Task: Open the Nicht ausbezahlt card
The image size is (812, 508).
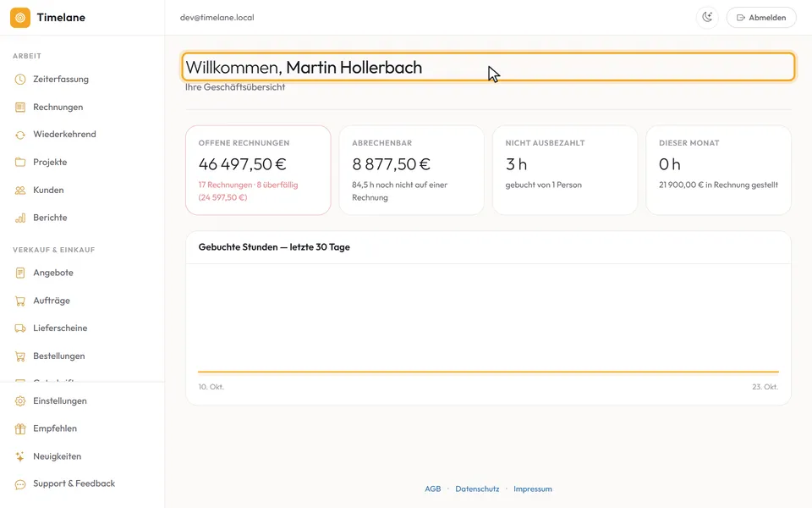Action: (565, 170)
